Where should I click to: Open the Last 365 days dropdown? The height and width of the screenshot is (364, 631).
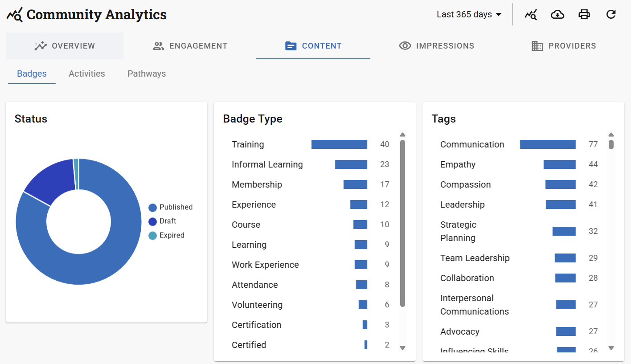469,15
